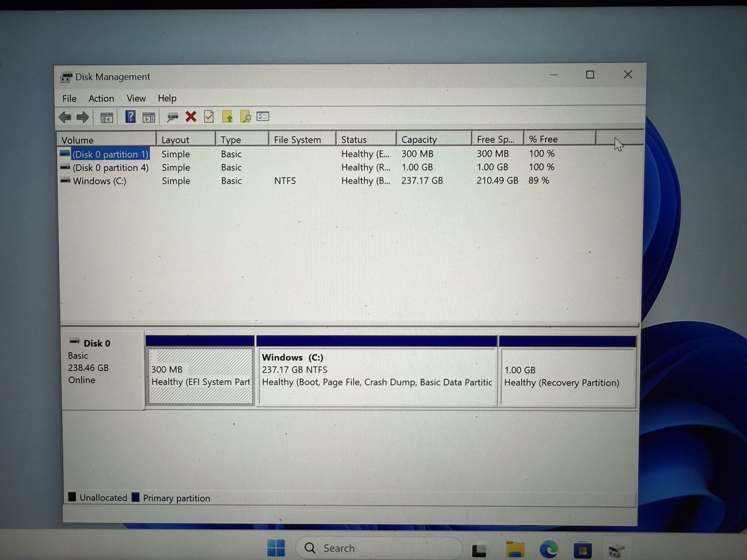Click the Disk 0 Basic 238.46 GB label panel
The width and height of the screenshot is (747, 560).
pyautogui.click(x=103, y=370)
